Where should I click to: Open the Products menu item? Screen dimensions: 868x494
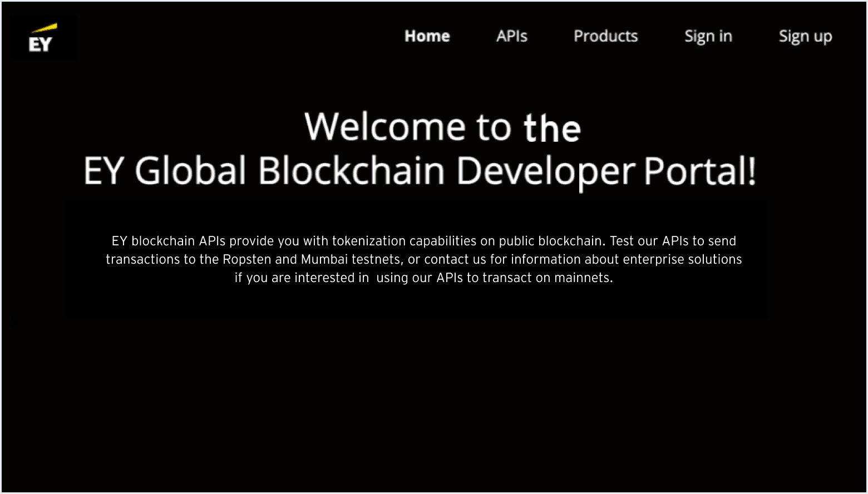pyautogui.click(x=606, y=36)
